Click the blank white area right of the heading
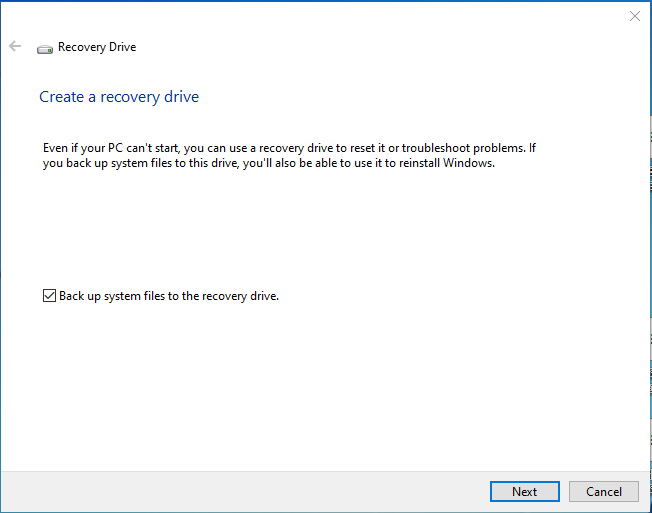652x513 pixels. click(420, 97)
